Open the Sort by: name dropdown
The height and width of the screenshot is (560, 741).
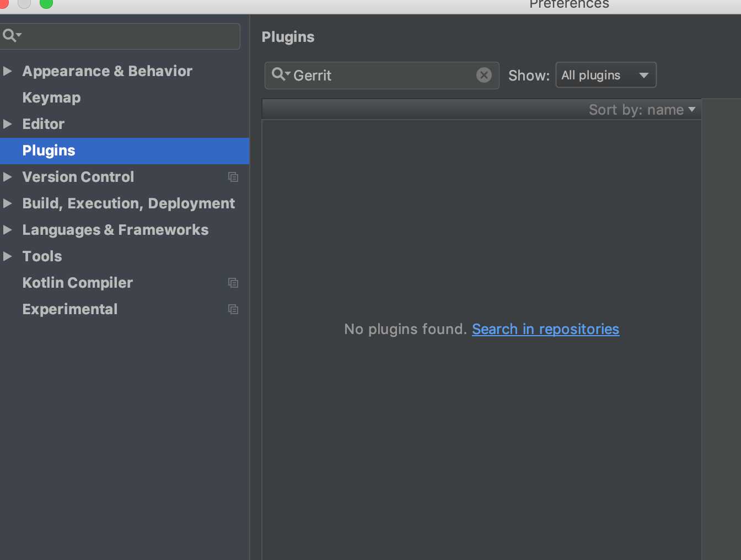642,110
